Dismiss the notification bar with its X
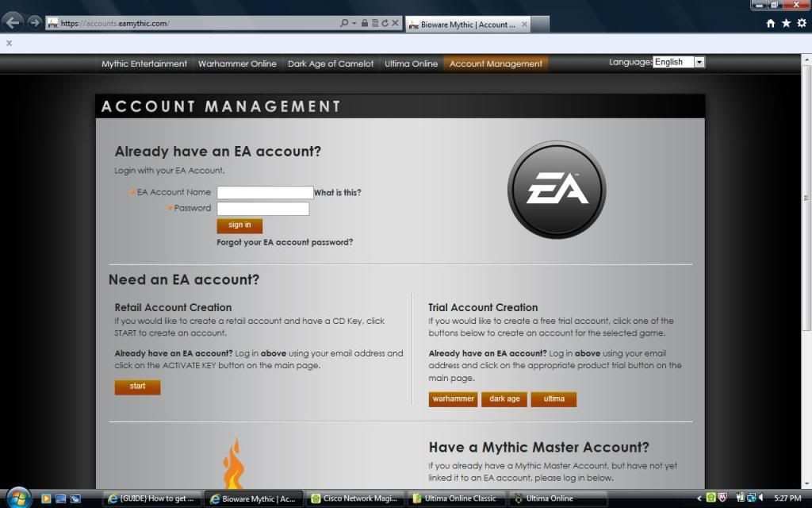 9,43
